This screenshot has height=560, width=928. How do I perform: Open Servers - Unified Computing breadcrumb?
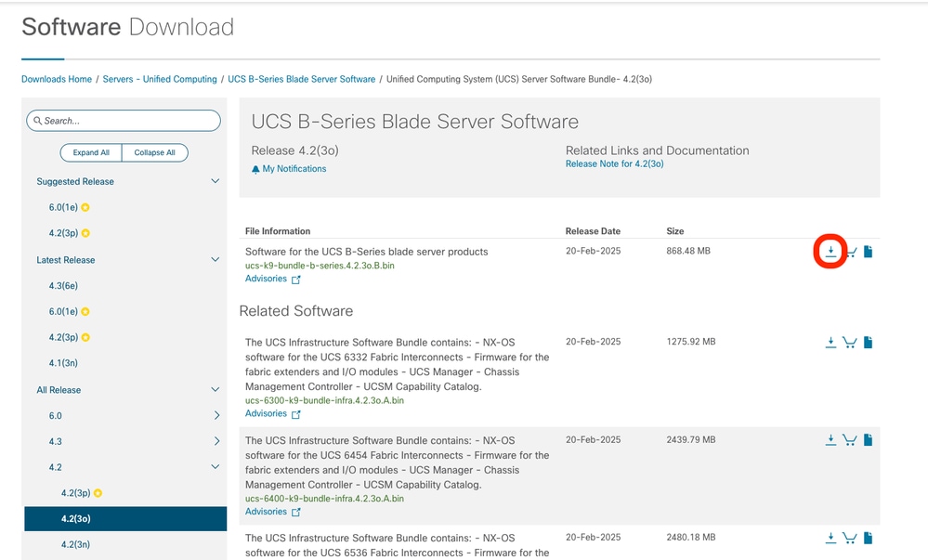[160, 79]
